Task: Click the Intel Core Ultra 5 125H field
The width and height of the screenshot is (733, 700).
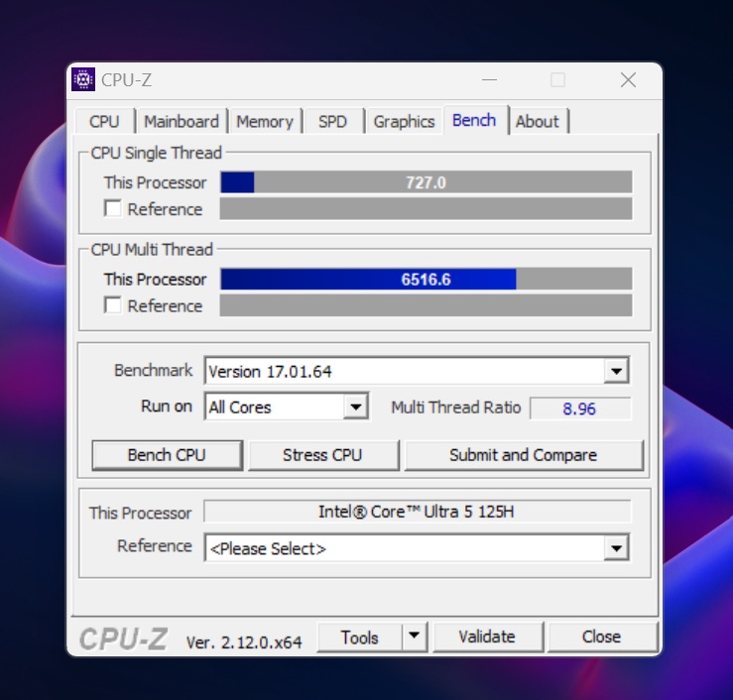Action: pyautogui.click(x=417, y=512)
